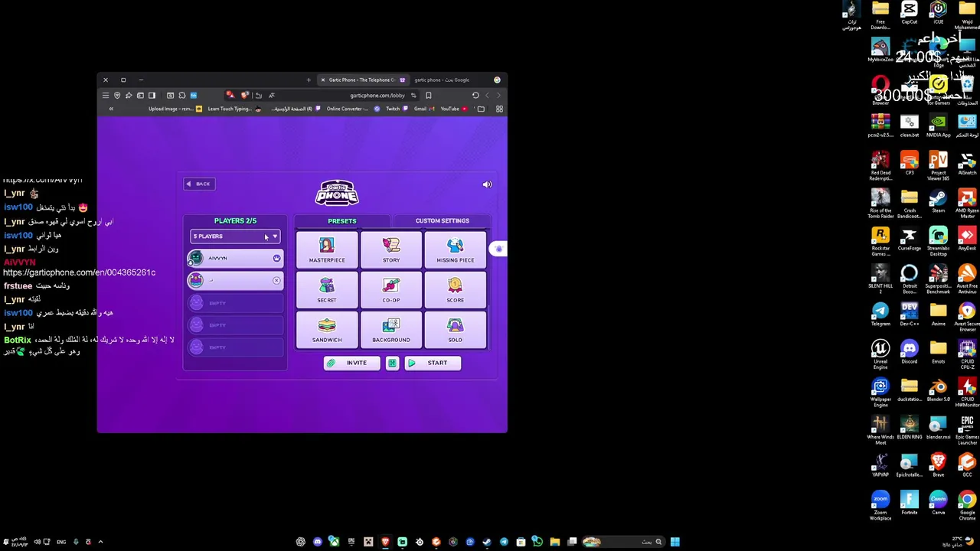The width and height of the screenshot is (980, 551).
Task: Open Discord desktop shortcut
Action: pos(909,353)
